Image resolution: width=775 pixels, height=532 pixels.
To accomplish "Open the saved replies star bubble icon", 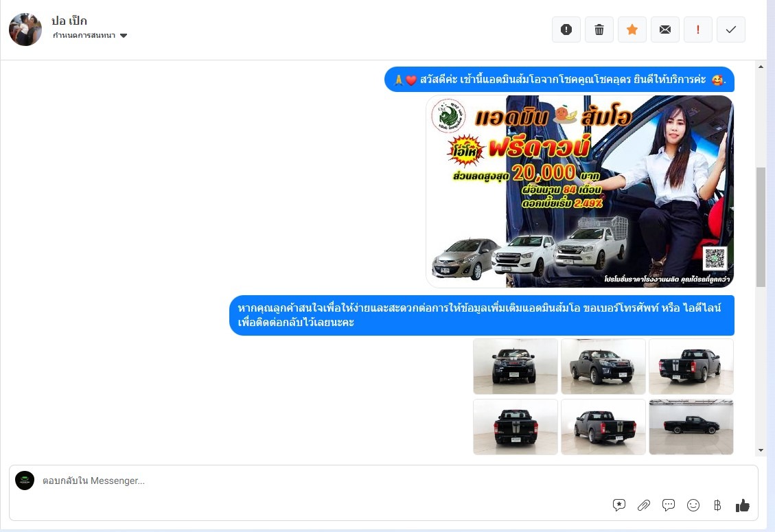I will click(x=619, y=505).
